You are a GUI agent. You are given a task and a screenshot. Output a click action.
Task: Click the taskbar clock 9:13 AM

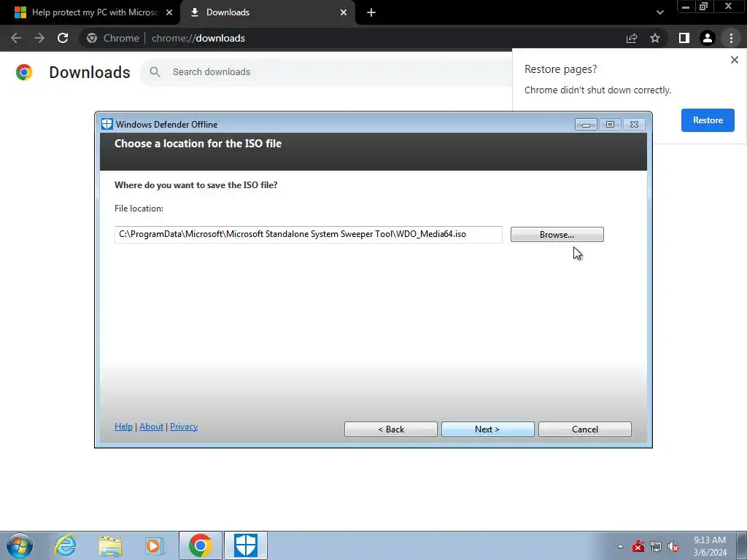point(709,540)
